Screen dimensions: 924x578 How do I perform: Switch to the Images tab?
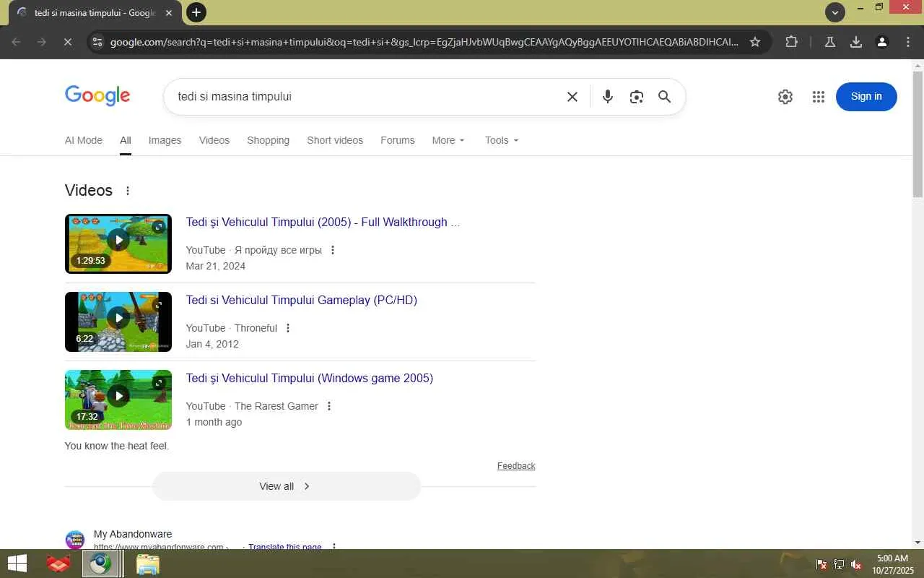(165, 140)
